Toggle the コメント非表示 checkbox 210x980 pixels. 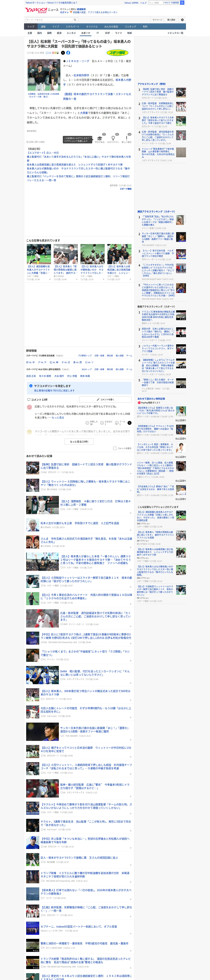coord(115,448)
